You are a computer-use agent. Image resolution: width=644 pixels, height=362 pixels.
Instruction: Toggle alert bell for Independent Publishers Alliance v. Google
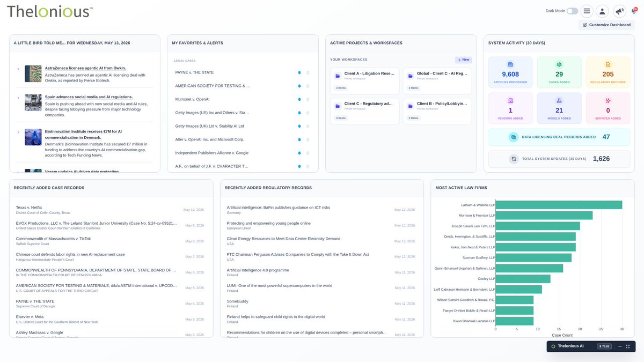point(299,153)
